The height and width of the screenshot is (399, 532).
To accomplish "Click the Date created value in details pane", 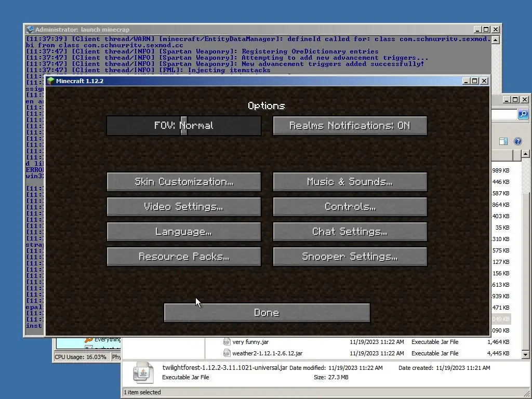I will pos(463,368).
